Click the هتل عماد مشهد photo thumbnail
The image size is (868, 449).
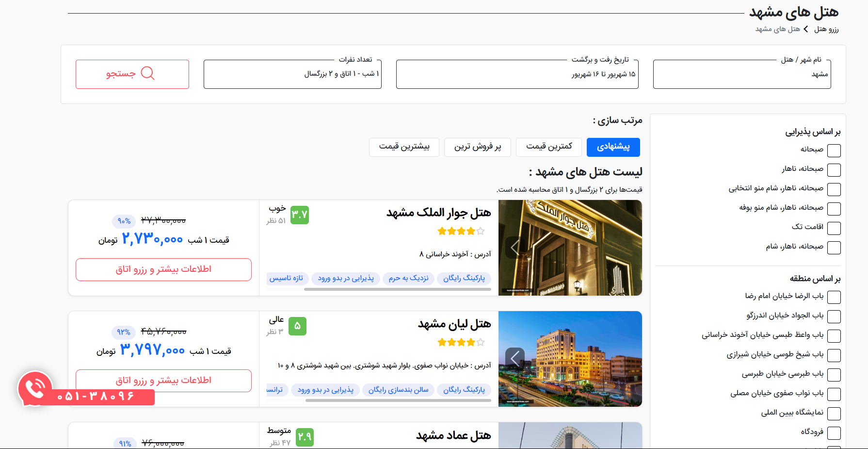(570, 435)
